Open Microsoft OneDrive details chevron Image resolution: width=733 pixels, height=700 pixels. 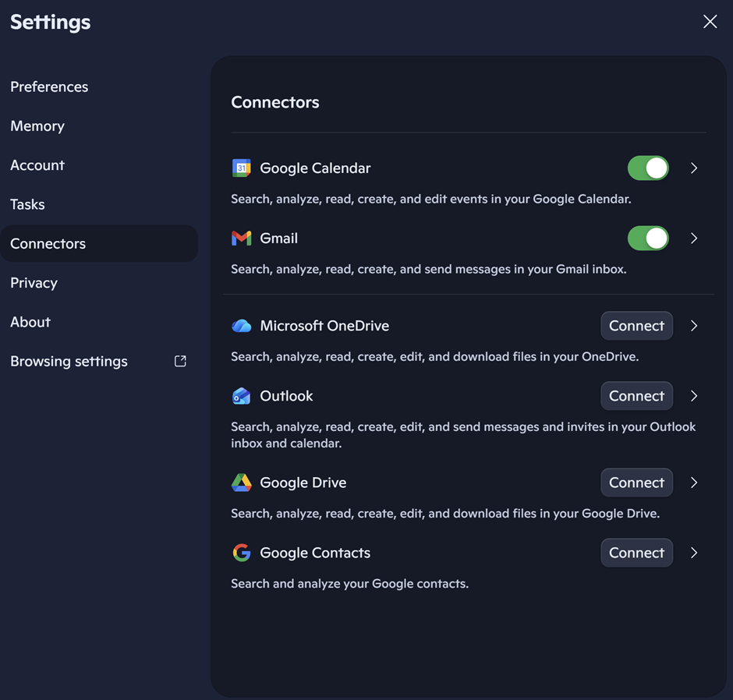pyautogui.click(x=694, y=326)
